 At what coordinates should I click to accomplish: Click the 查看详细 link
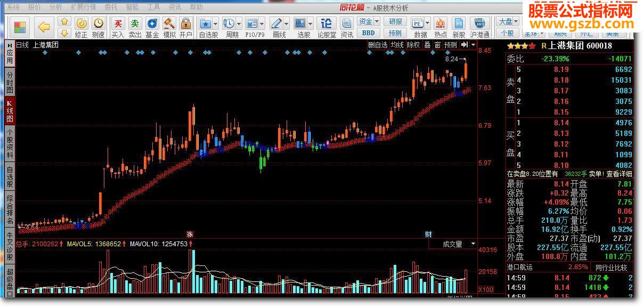[x=619, y=174]
